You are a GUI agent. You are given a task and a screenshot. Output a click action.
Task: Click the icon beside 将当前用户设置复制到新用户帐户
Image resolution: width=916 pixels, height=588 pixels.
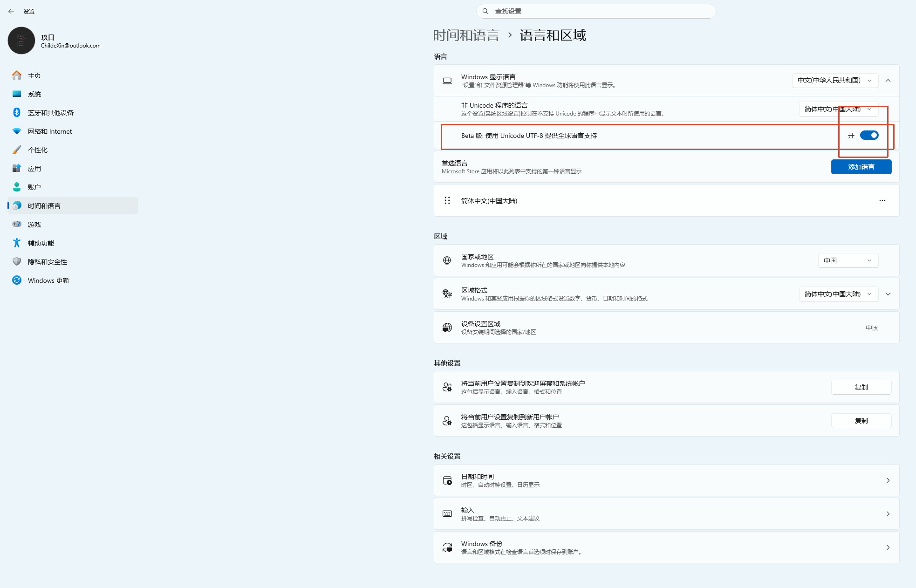click(x=447, y=421)
